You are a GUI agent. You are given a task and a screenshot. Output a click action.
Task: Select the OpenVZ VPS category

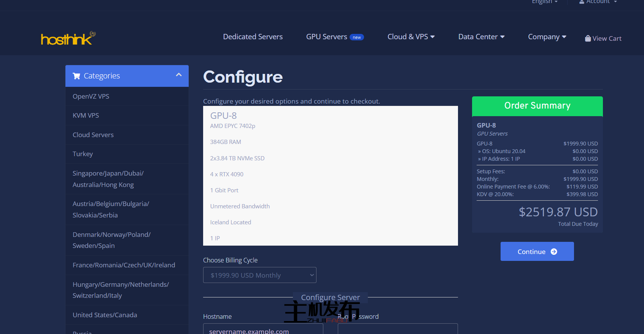pyautogui.click(x=91, y=96)
